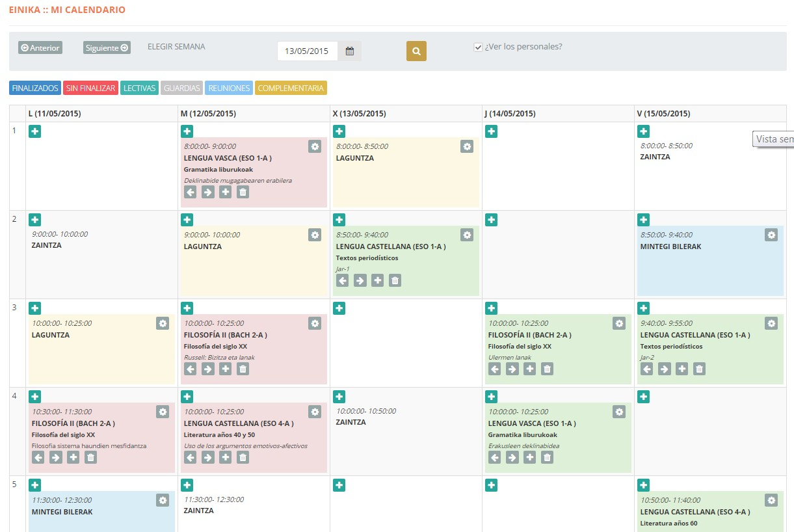The image size is (794, 532).
Task: Click the date field showing 13/05/2015
Action: point(308,51)
